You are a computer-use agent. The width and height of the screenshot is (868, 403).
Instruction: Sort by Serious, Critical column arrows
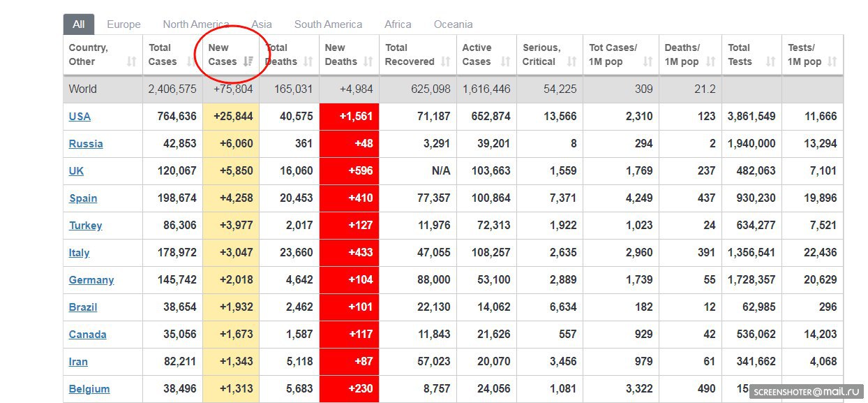coord(572,61)
